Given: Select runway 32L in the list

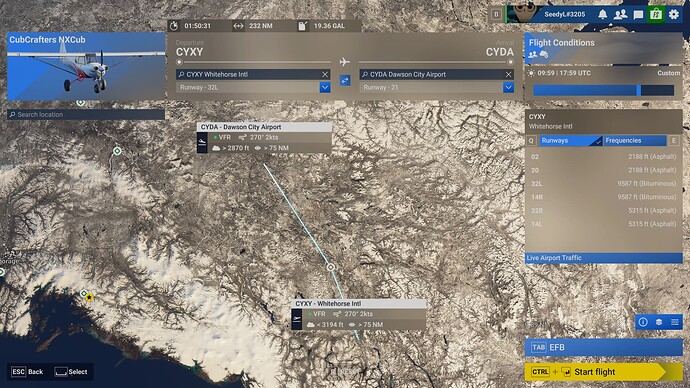Looking at the screenshot, I should 603,183.
